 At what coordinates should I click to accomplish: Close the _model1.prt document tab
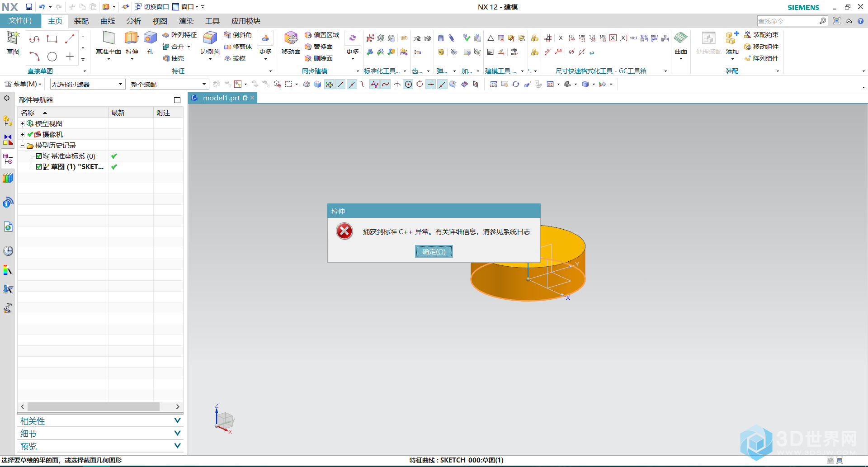(x=252, y=98)
